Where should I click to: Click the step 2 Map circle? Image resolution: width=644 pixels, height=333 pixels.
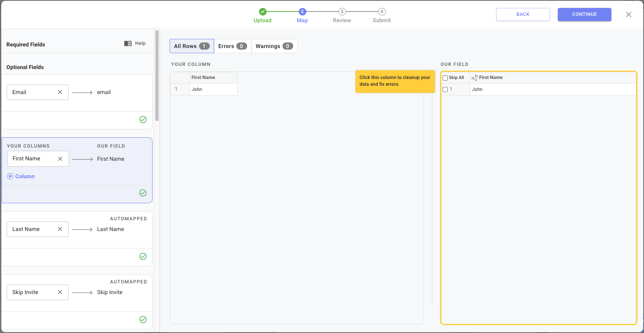(302, 12)
